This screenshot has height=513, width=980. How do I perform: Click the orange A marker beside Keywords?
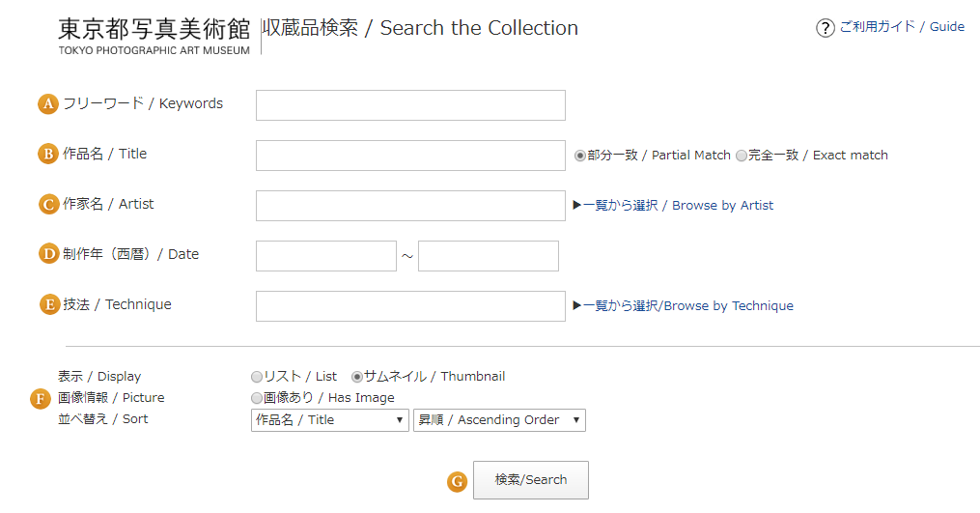coord(48,103)
